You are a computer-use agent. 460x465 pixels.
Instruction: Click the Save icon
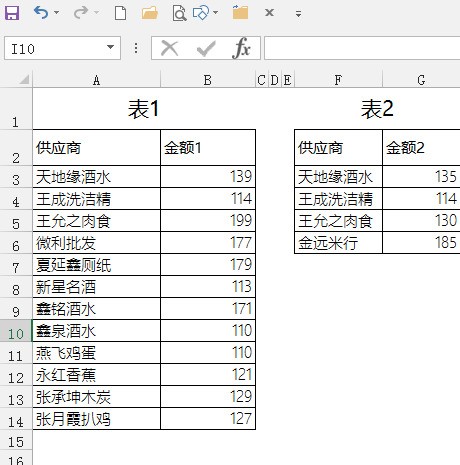[12, 13]
